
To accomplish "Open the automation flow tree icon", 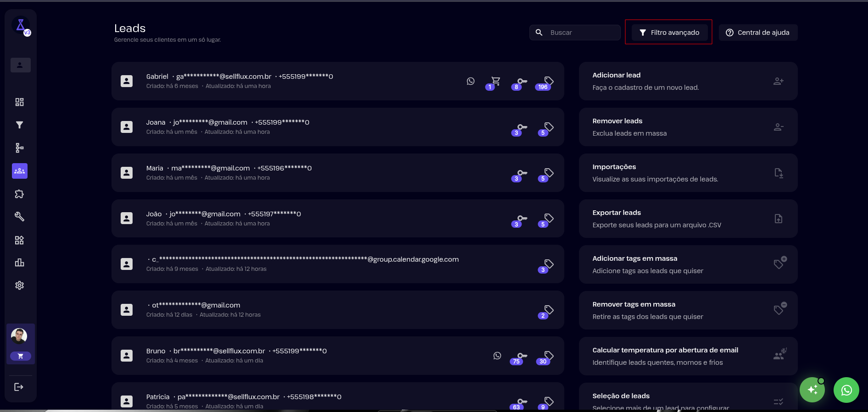I will coord(19,148).
